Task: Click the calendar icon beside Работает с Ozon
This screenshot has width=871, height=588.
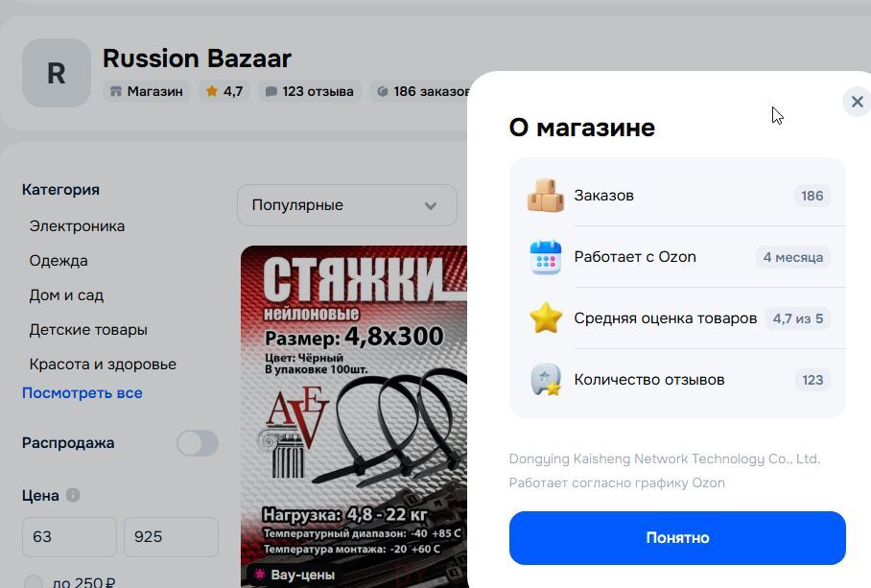Action: (x=546, y=257)
